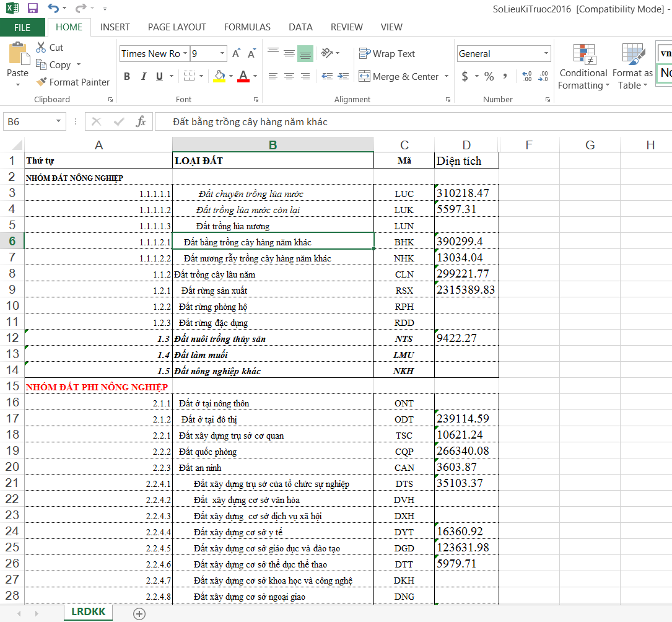Click the Format Painter brush icon
Image resolution: width=672 pixels, height=622 pixels.
(41, 82)
